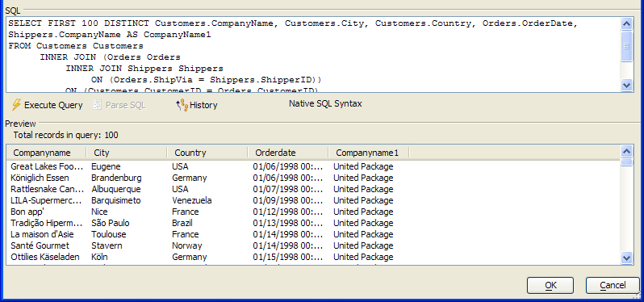This screenshot has width=644, height=302.
Task: Click SQL editor scroll up arrow
Action: tap(626, 24)
